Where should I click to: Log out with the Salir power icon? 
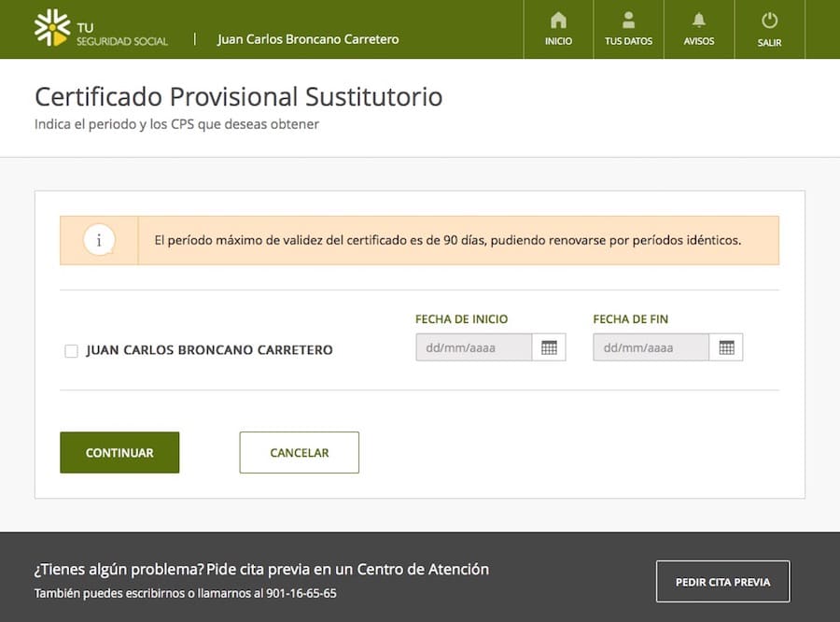click(x=769, y=21)
